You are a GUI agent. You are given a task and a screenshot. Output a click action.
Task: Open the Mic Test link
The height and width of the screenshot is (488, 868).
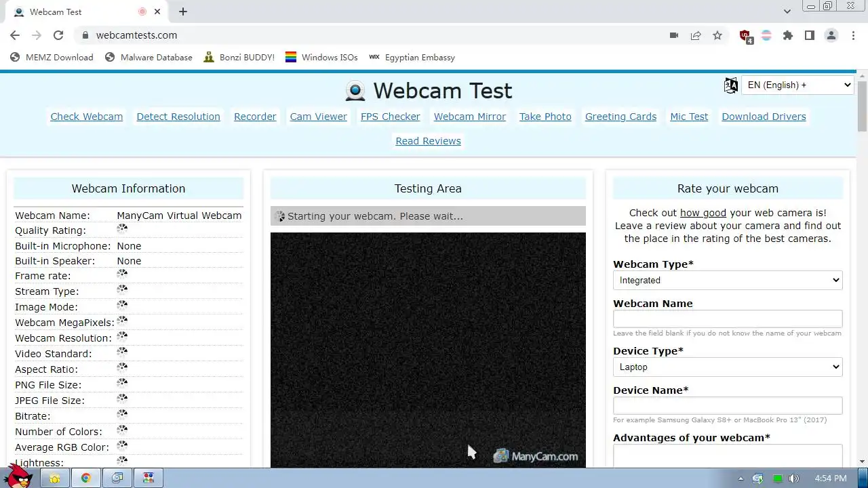pos(689,117)
